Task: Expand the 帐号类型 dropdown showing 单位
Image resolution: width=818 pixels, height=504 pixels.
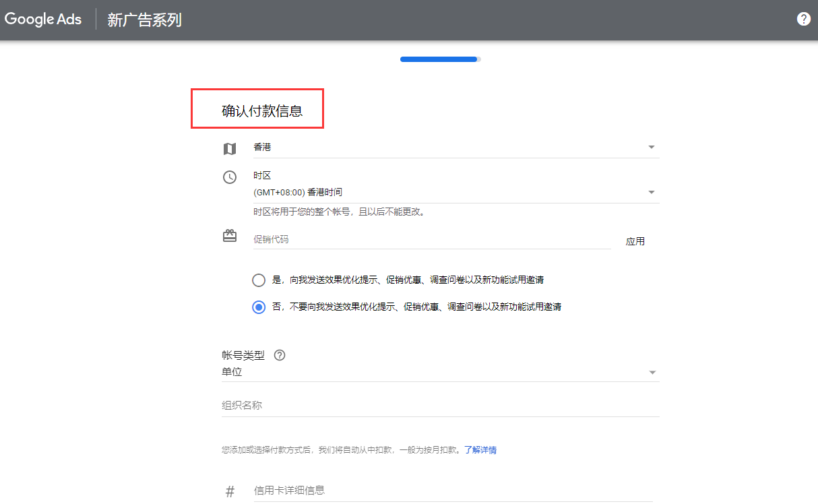Action: point(440,372)
